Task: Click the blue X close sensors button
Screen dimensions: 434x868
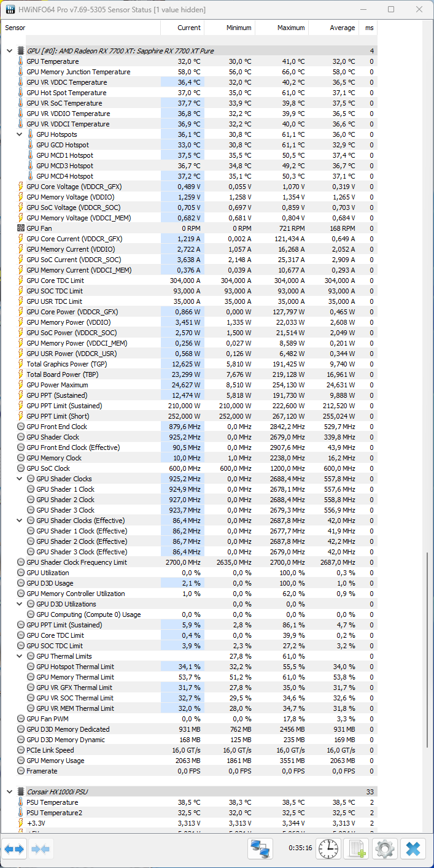Action: point(413,850)
